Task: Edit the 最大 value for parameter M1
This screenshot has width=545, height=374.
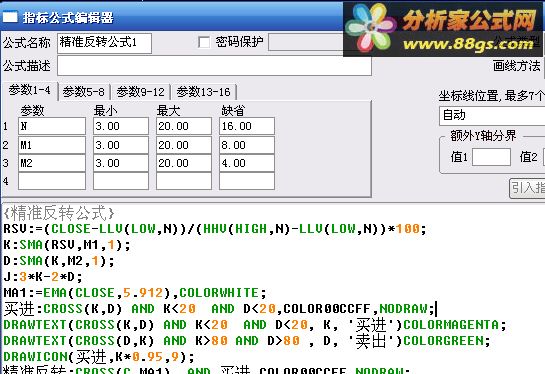Action: point(184,145)
